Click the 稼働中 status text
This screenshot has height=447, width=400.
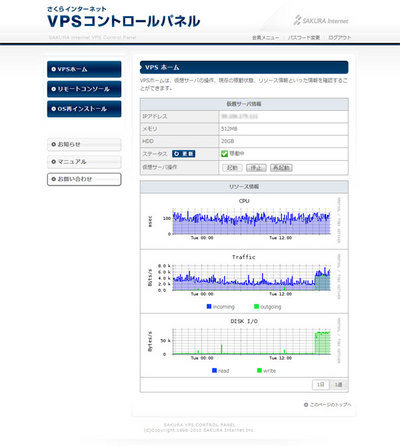click(x=237, y=154)
